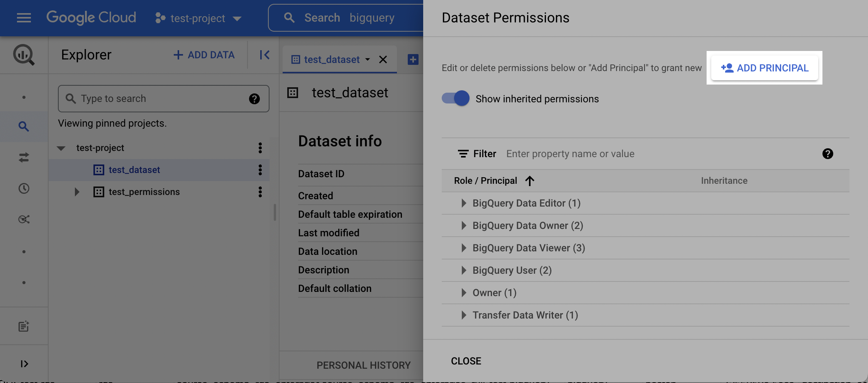Collapse the Explorer panel

264,55
